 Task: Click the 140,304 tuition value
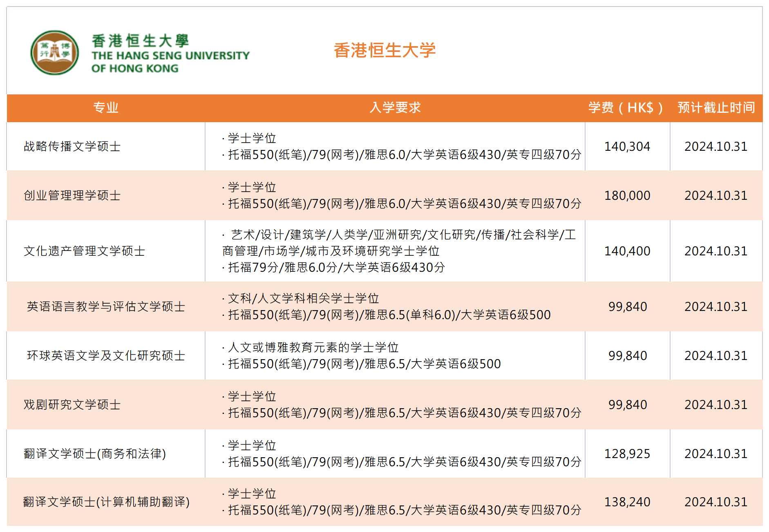(627, 146)
